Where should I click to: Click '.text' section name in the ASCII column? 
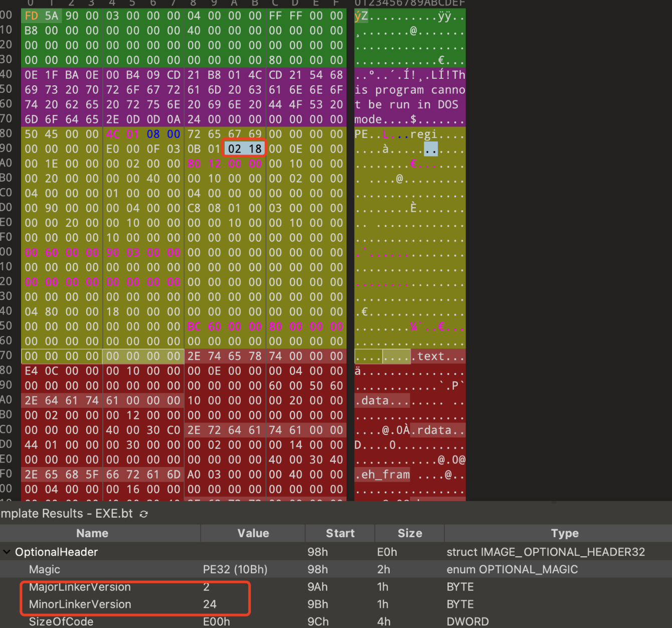click(428, 356)
